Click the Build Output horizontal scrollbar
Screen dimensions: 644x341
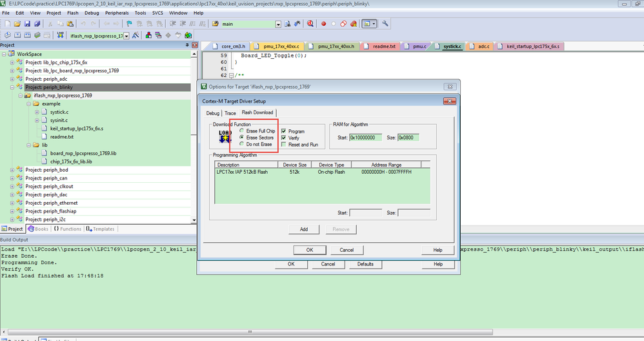250,331
